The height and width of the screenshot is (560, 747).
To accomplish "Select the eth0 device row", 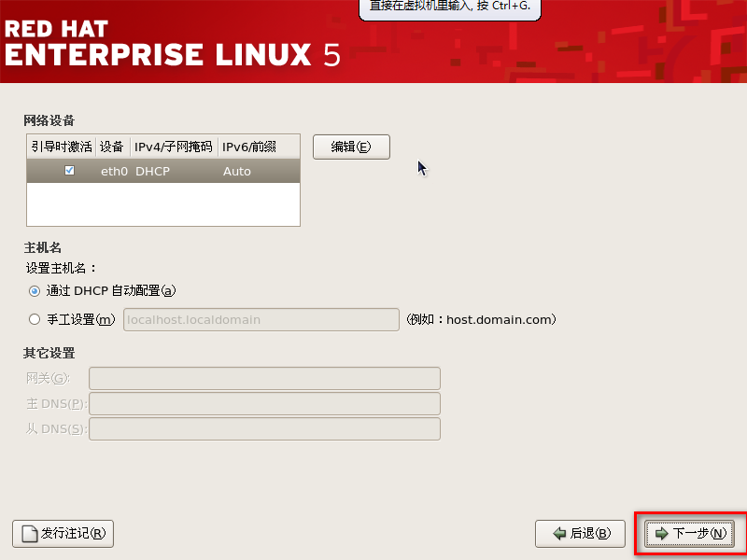I will tap(163, 171).
